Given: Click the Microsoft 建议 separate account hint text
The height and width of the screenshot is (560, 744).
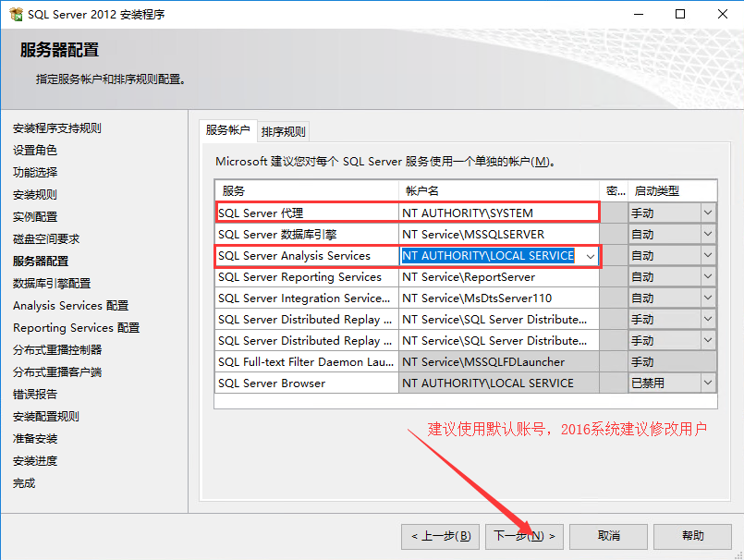Looking at the screenshot, I should pyautogui.click(x=385, y=162).
